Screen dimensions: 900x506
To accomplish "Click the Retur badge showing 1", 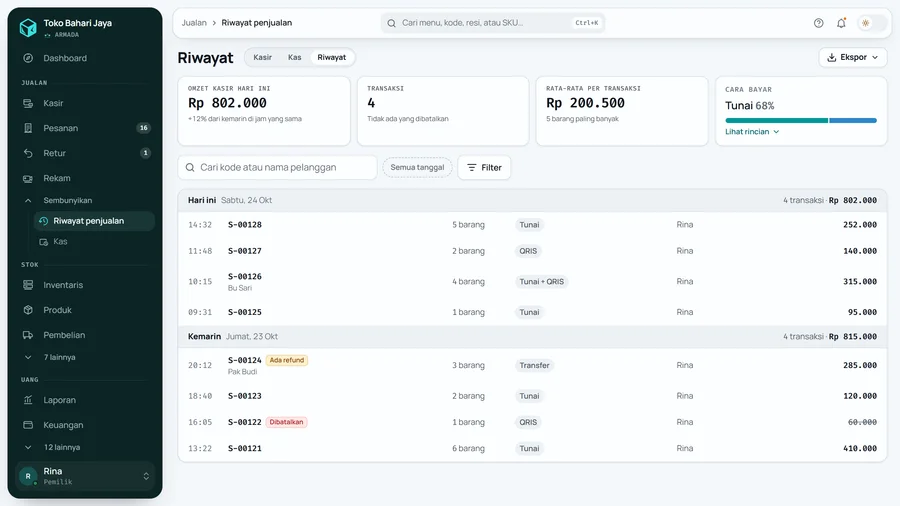I will (x=145, y=153).
